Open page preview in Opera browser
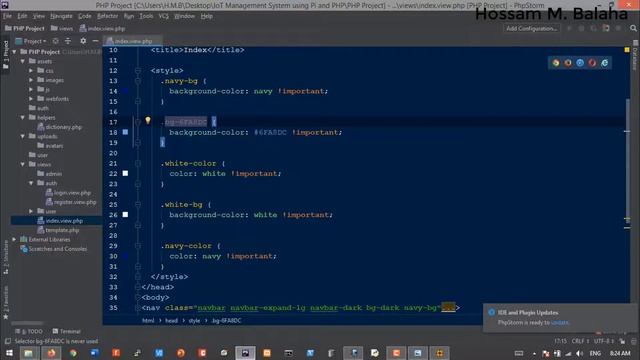Screen dimensions: 640x360 pos(592,63)
